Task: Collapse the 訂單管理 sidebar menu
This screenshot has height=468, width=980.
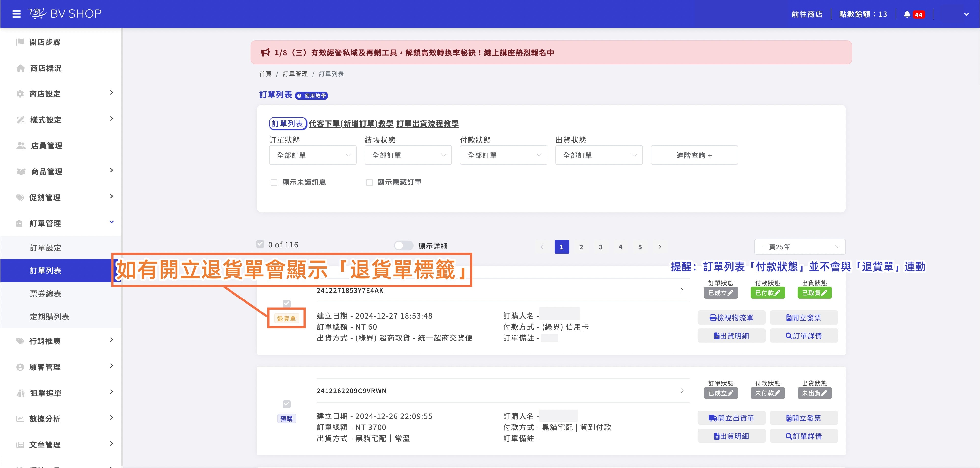Action: point(111,222)
